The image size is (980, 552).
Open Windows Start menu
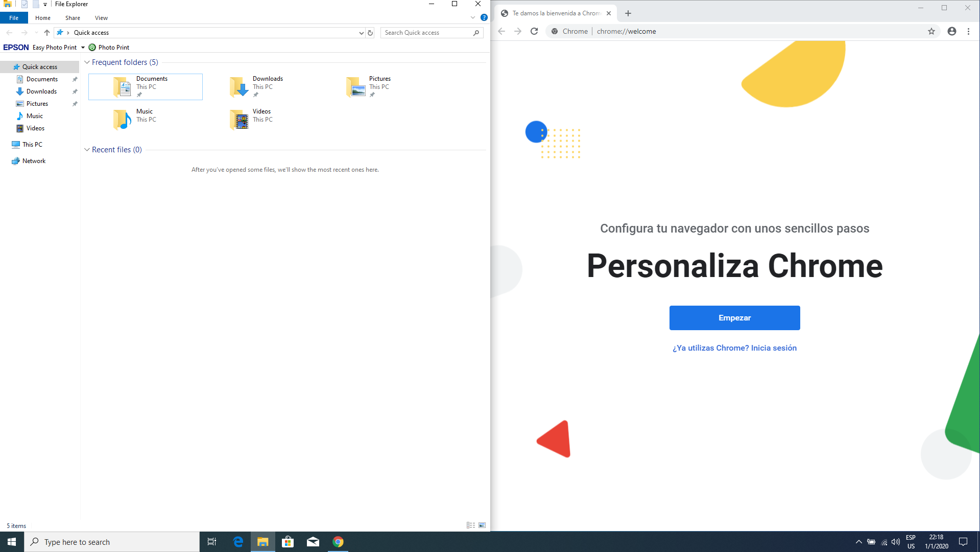(x=12, y=542)
